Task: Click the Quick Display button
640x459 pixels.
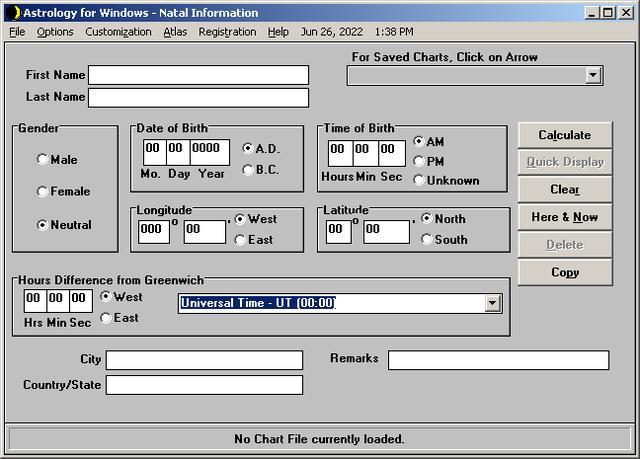Action: [x=565, y=162]
